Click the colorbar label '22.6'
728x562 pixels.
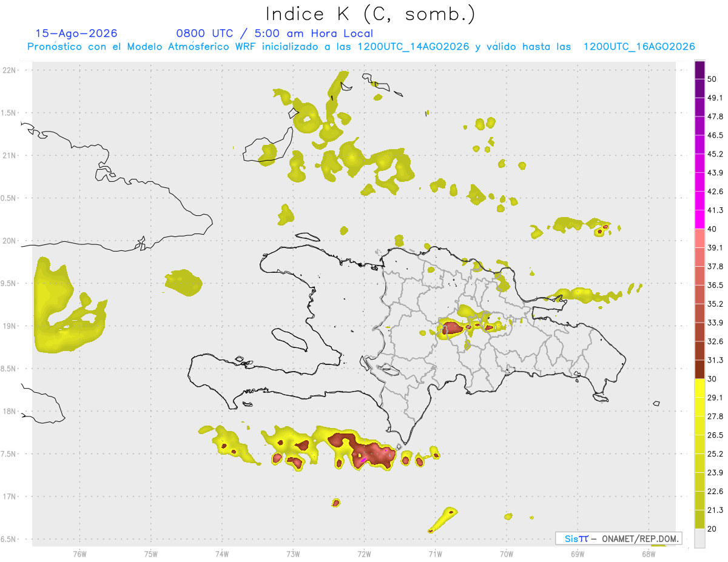(716, 491)
